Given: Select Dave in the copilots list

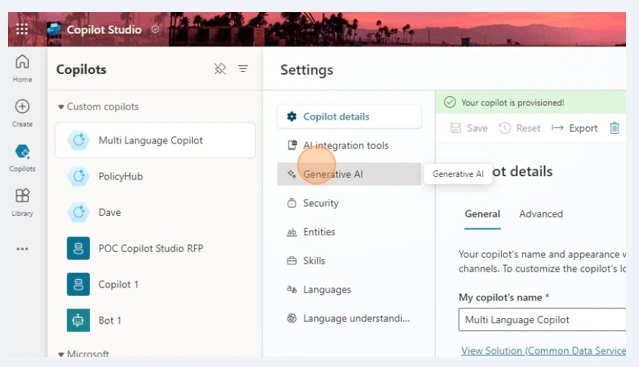Looking at the screenshot, I should pos(155,212).
